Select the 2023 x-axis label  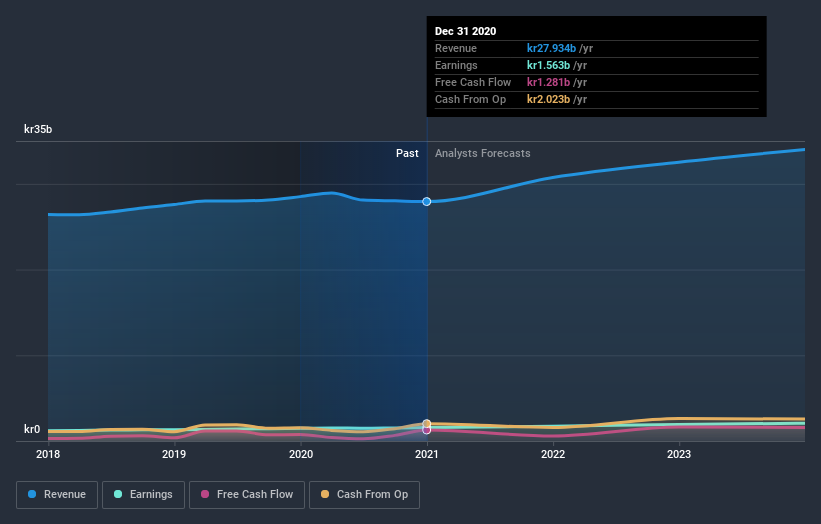point(679,454)
